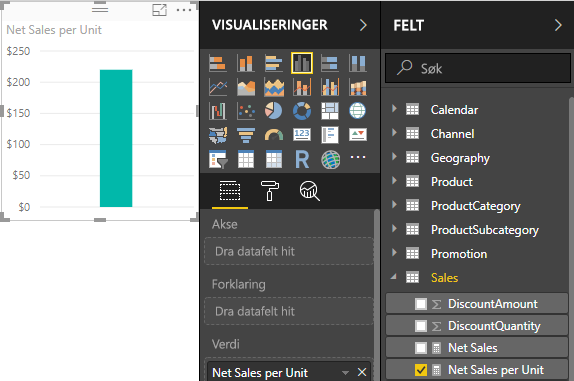Open the Format paint roller tab
This screenshot has height=381, width=574.
[270, 190]
